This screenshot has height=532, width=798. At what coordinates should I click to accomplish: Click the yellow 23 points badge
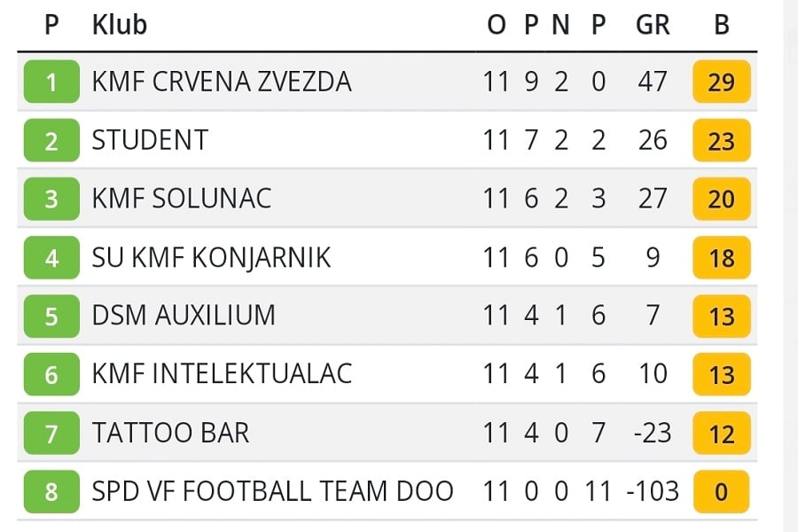click(x=722, y=141)
